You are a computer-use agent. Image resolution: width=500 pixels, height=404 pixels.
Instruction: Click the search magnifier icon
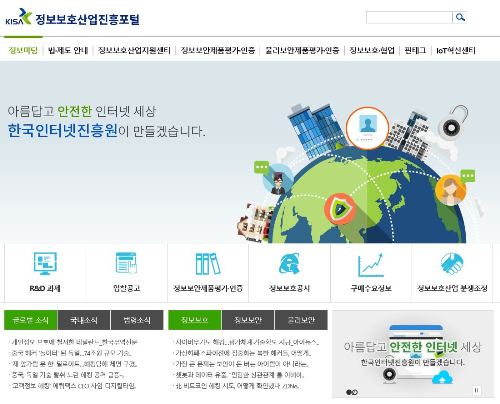point(460,17)
